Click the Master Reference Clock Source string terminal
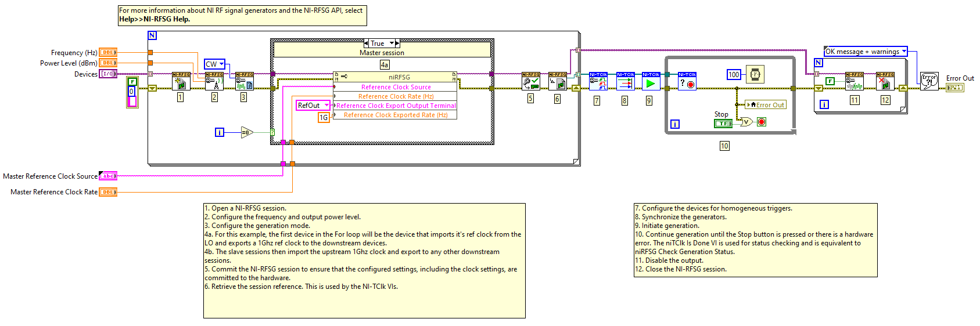This screenshot has height=326, width=980. pos(108,176)
